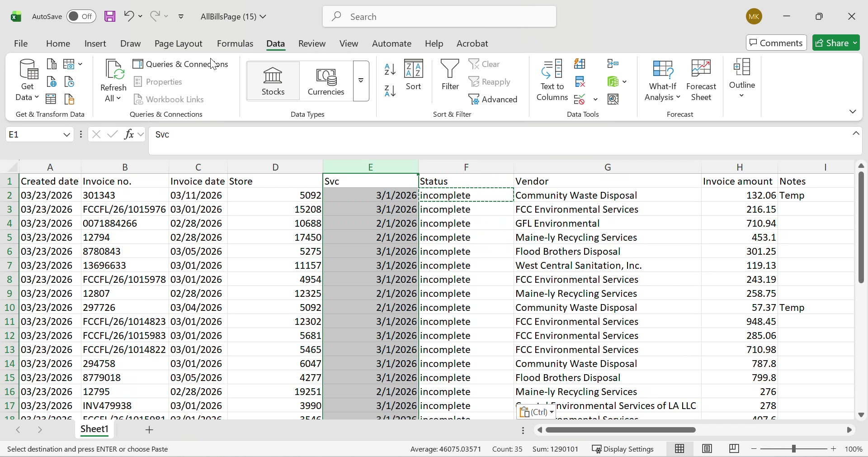Open the Review ribbon tab
Image resolution: width=868 pixels, height=457 pixels.
coord(311,43)
